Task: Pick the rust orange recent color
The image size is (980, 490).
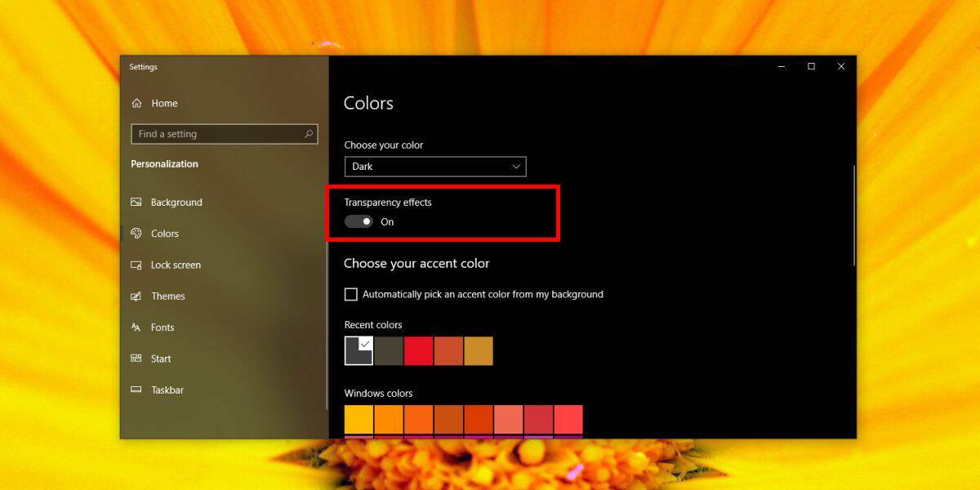Action: click(x=448, y=351)
